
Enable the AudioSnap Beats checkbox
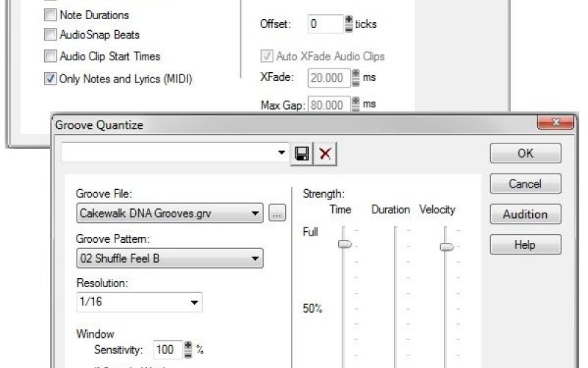click(51, 35)
